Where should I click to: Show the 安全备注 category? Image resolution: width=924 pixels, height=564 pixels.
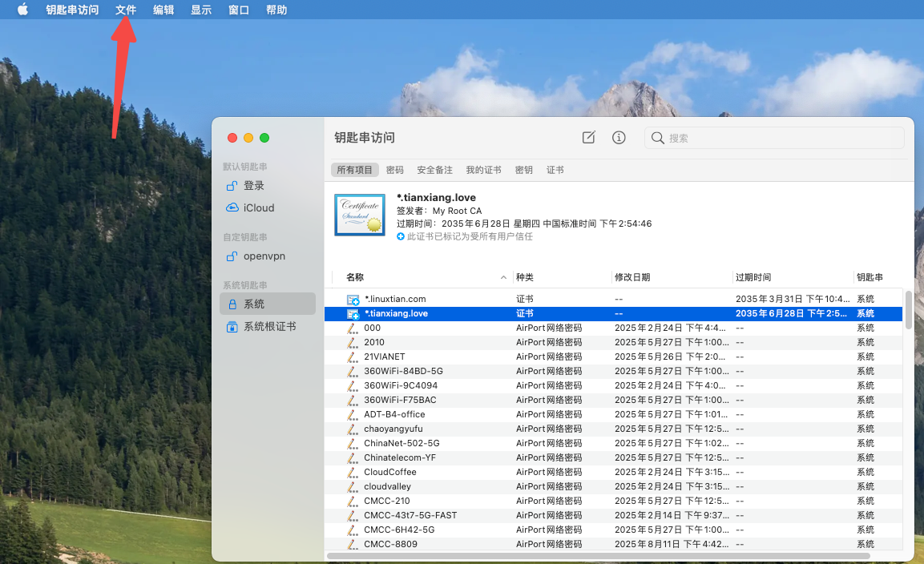434,170
